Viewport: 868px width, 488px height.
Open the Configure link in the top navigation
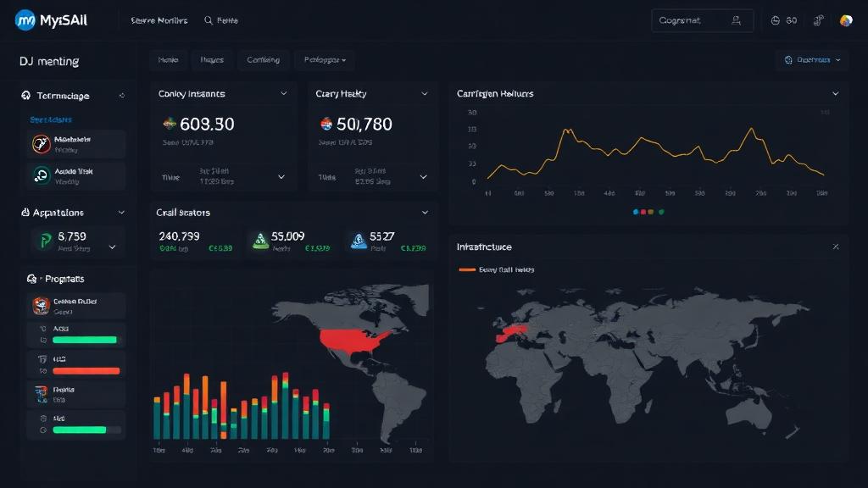click(264, 59)
